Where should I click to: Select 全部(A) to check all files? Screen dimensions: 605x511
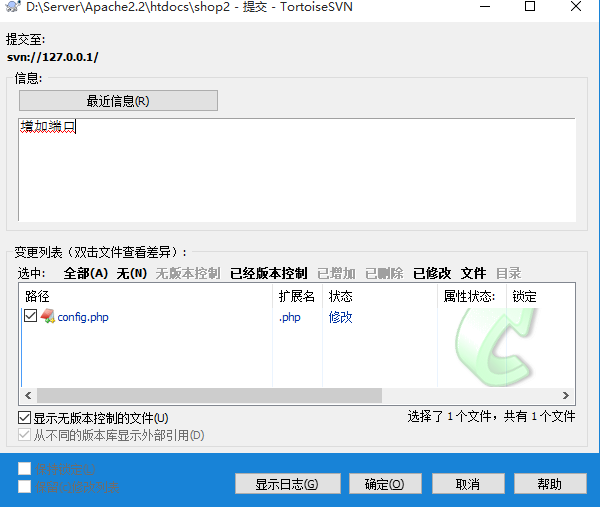(x=85, y=273)
